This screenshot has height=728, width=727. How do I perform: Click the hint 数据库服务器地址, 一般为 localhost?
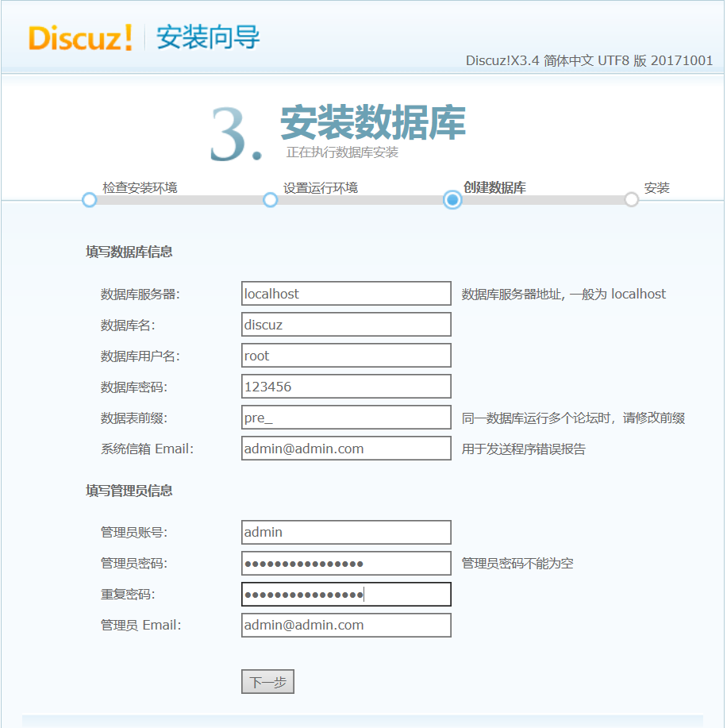564,294
